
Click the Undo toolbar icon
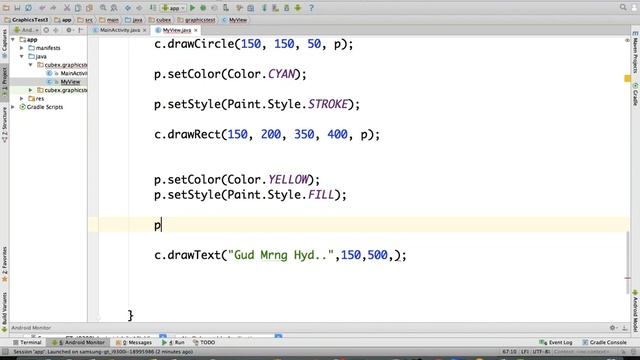42,8
